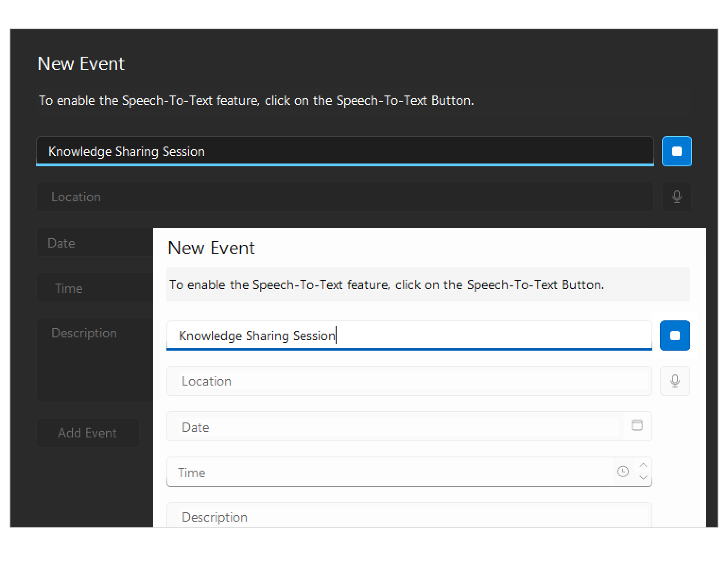Viewport: 728px width, 585px height.
Task: Stop speech recording in light theme form
Action: tap(675, 336)
